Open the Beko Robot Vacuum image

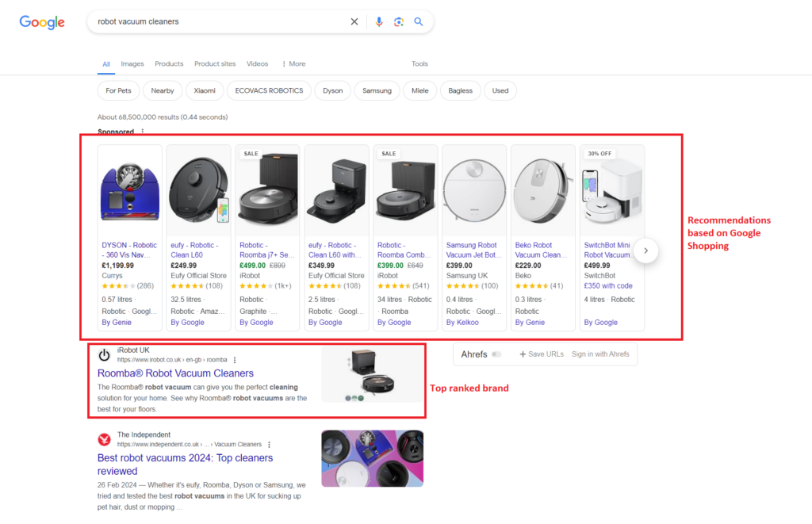pos(543,190)
